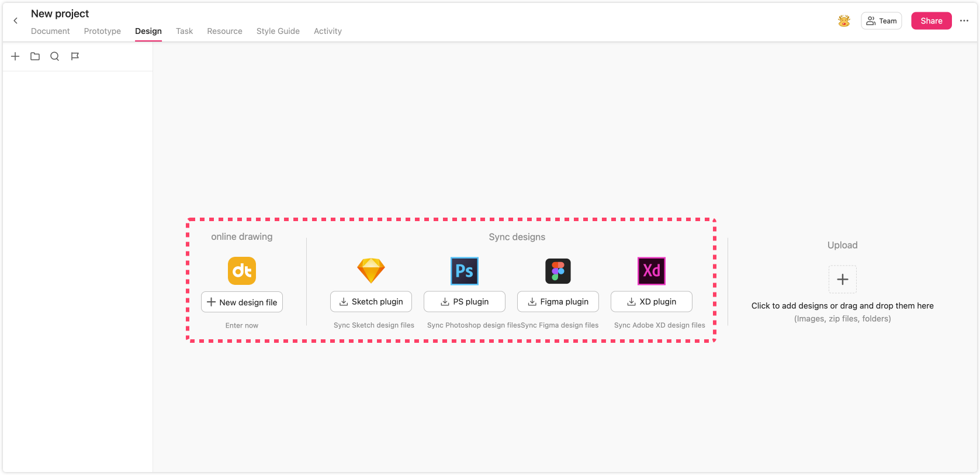Click the flag icon in sidebar toolbar

(x=75, y=56)
